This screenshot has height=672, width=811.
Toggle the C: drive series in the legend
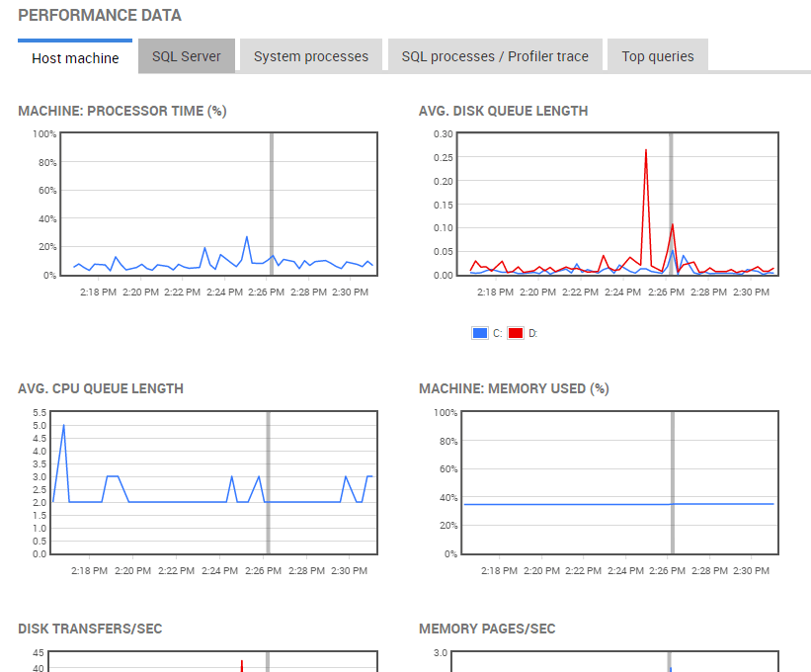pyautogui.click(x=491, y=333)
